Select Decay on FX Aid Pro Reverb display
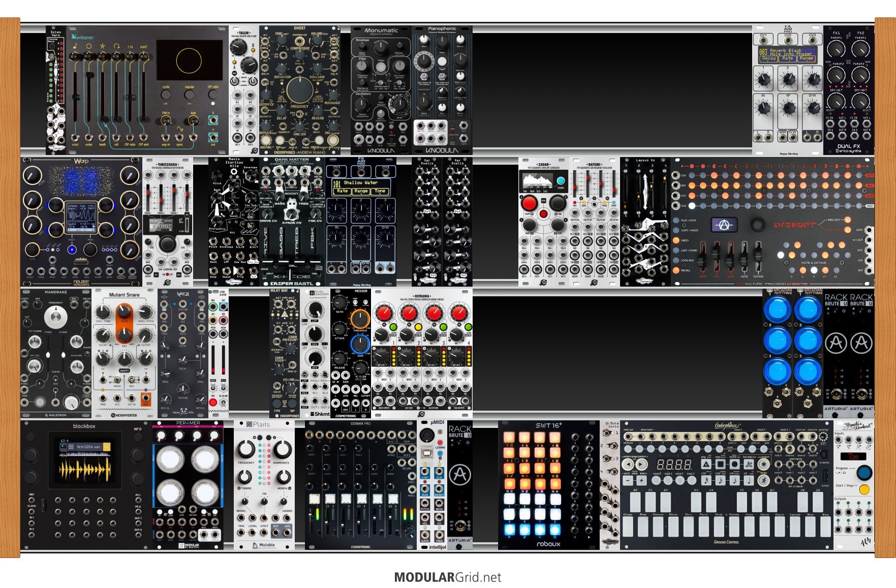The width and height of the screenshot is (896, 588). pos(769,58)
